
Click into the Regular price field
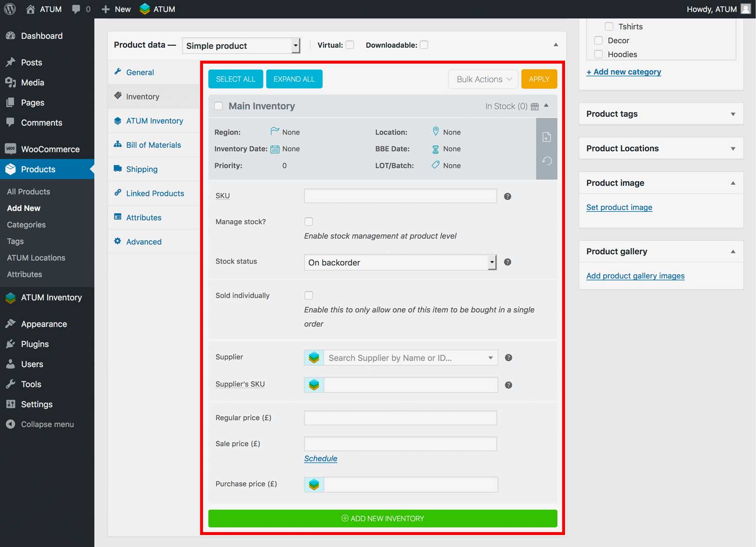click(x=400, y=418)
